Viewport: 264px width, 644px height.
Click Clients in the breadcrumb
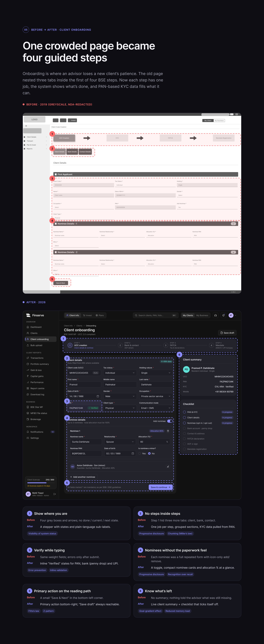(79, 326)
